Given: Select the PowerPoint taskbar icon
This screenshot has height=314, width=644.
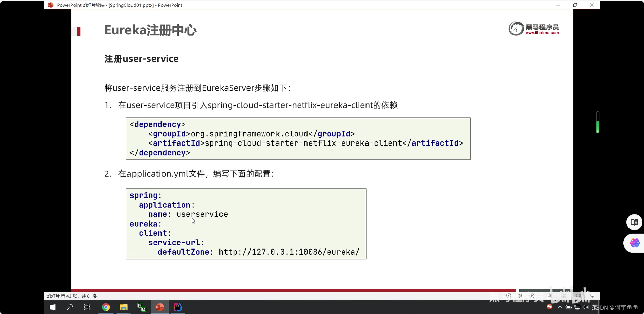Looking at the screenshot, I should 160,307.
